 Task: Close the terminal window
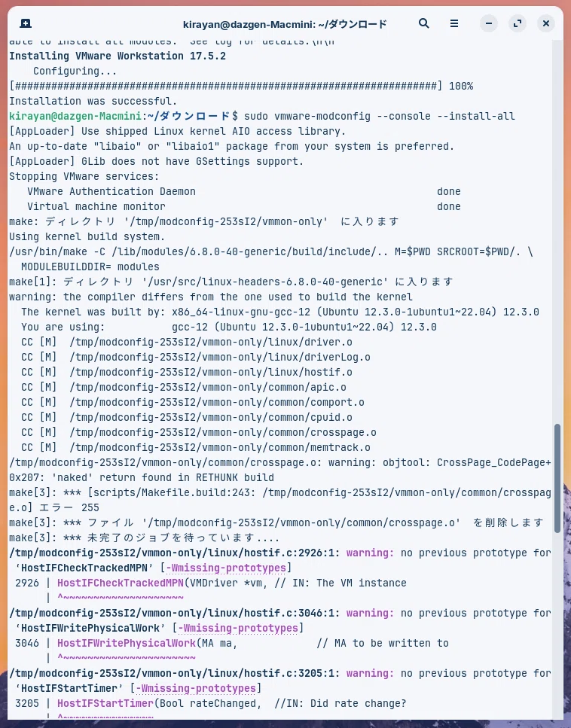pos(546,23)
